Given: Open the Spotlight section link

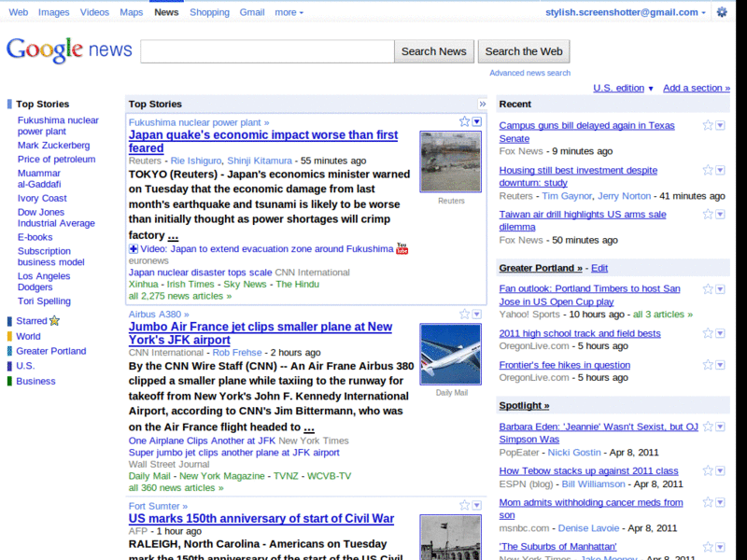Looking at the screenshot, I should (x=524, y=406).
